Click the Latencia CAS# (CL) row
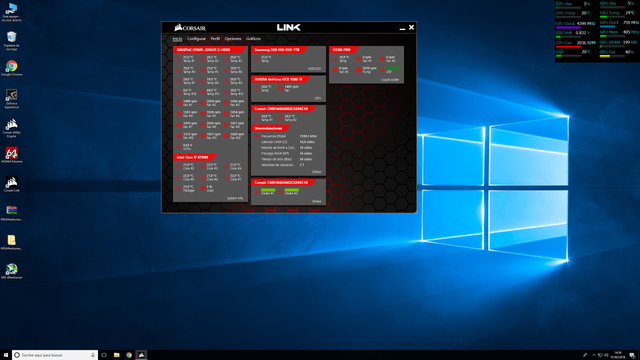640x360 pixels. tap(288, 142)
